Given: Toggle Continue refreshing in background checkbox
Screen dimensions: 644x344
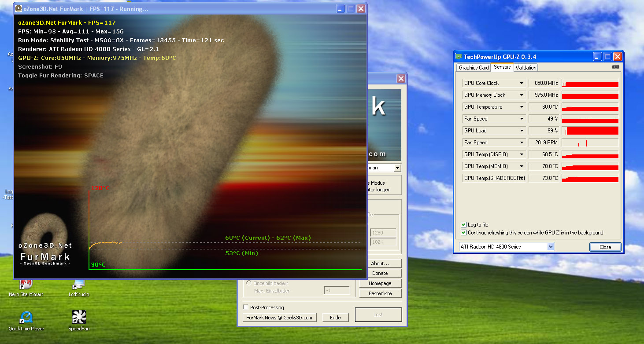Looking at the screenshot, I should click(463, 233).
